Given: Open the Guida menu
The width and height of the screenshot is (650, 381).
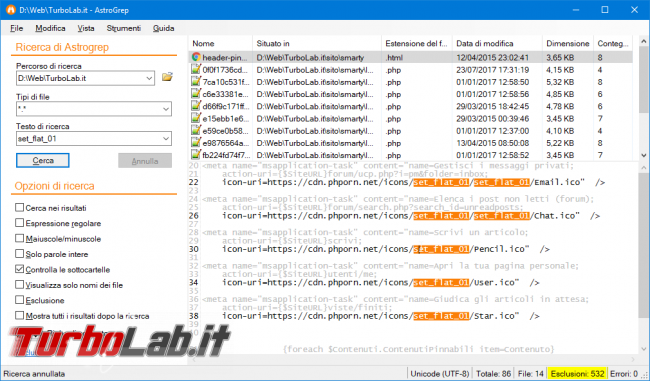Looking at the screenshot, I should (x=163, y=28).
